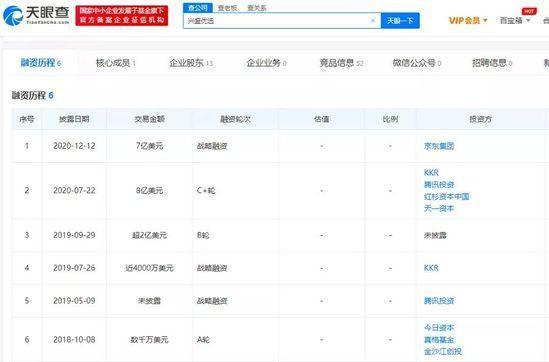Open investor link 红杉资本中国
The width and height of the screenshot is (549, 362).
click(x=446, y=196)
